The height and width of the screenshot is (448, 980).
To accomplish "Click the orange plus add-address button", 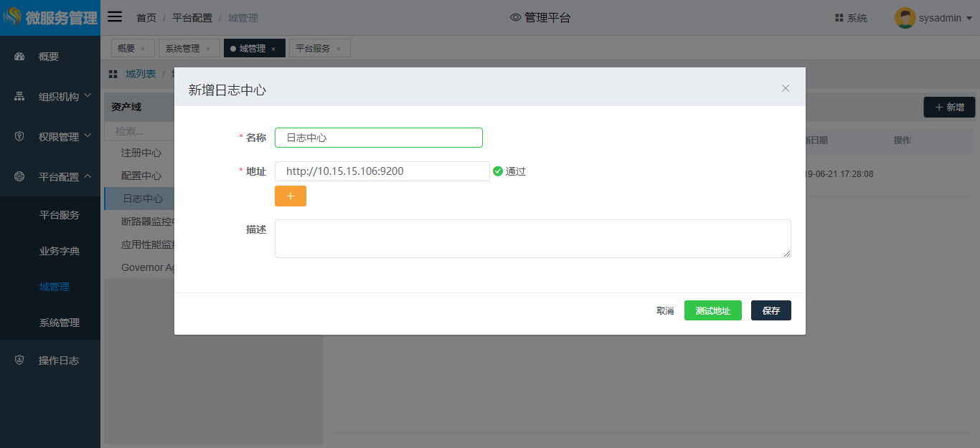I will 291,196.
